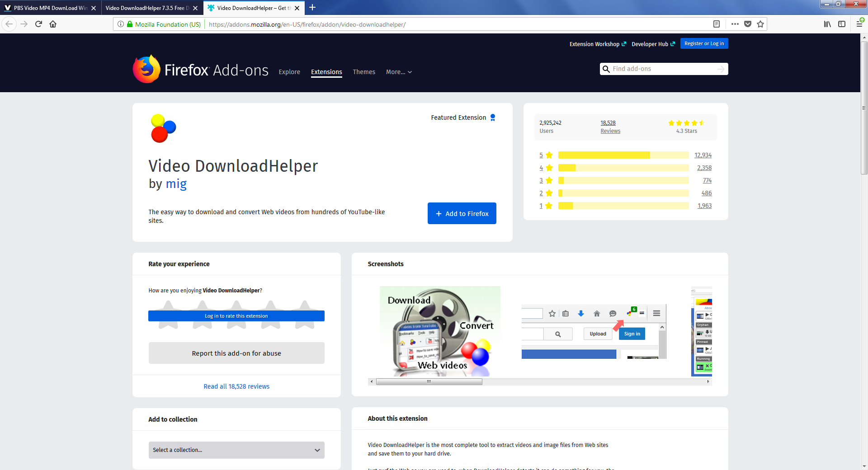Open the Extensions navigation item
This screenshot has height=470, width=868.
point(326,72)
